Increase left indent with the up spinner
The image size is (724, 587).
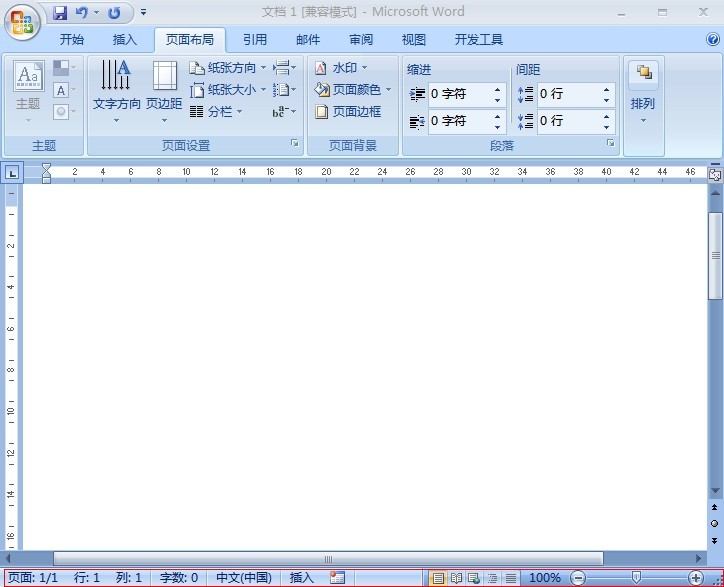[x=497, y=89]
